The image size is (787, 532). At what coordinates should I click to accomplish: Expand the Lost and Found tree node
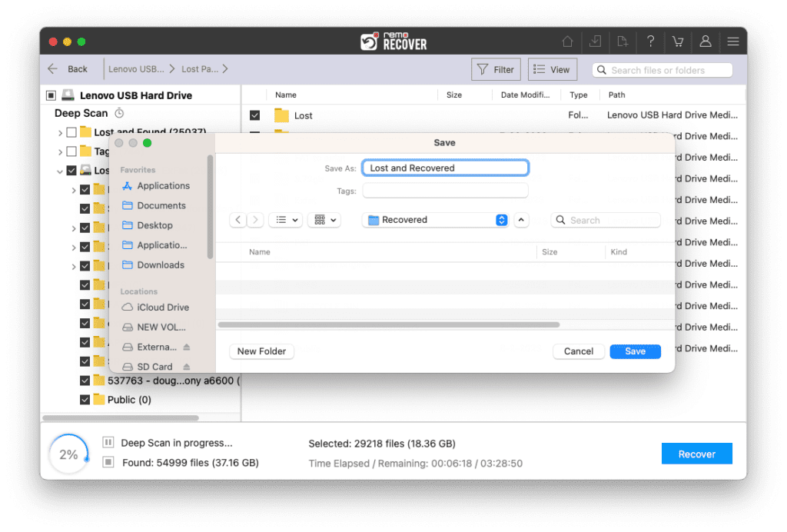pos(60,132)
